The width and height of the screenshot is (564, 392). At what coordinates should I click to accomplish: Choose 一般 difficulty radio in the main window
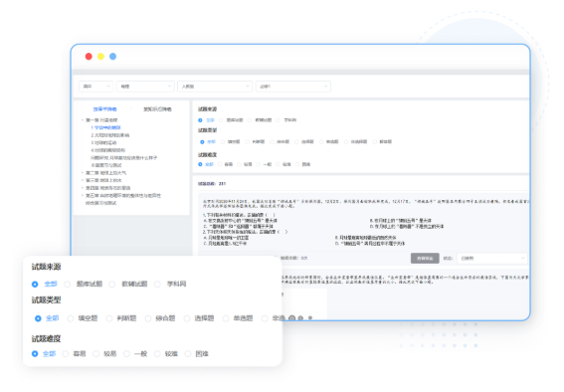click(259, 164)
